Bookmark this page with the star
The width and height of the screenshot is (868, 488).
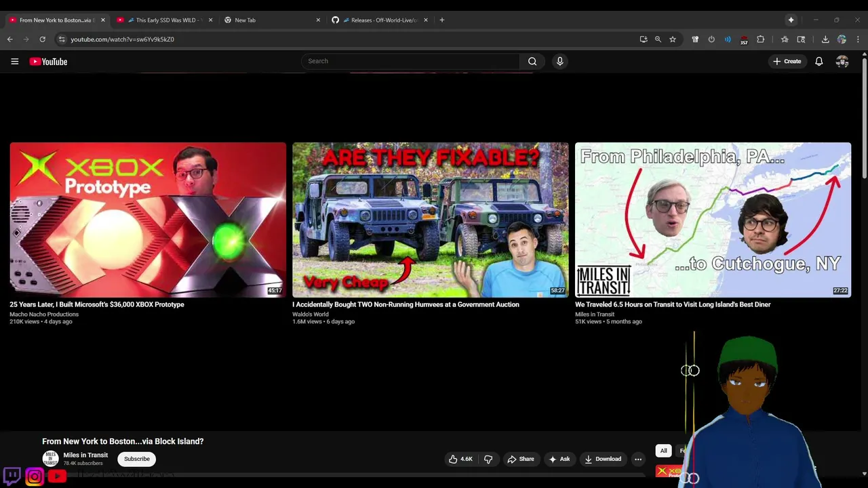(x=673, y=39)
